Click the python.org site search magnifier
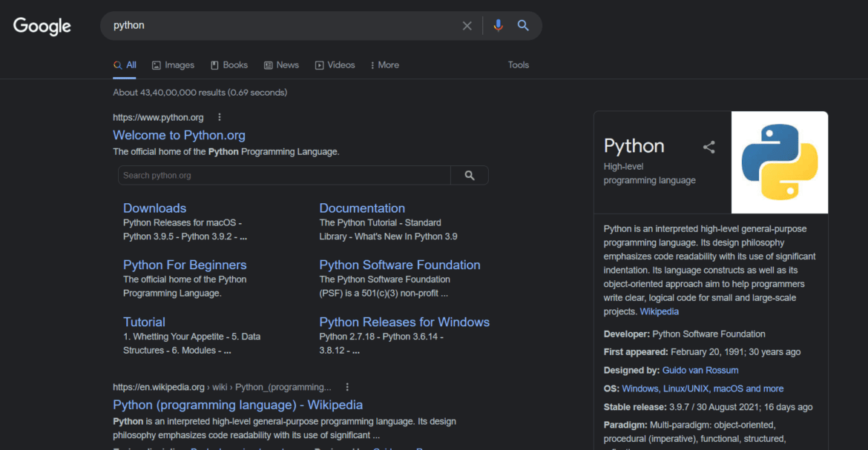 coord(470,176)
